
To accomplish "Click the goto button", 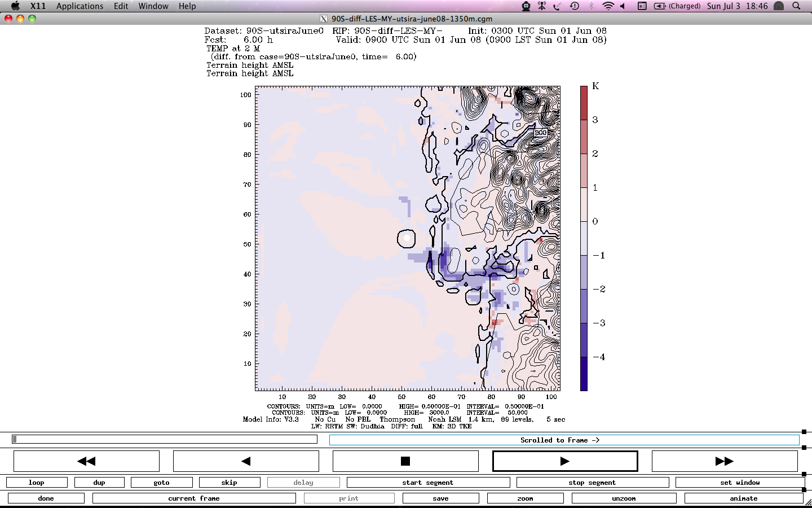I will point(161,483).
